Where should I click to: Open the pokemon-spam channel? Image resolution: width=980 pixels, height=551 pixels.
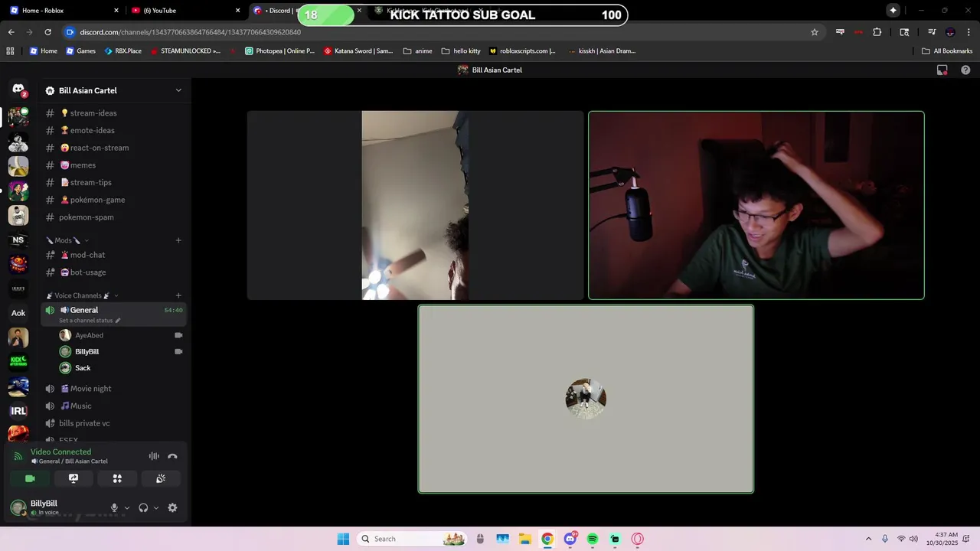[x=113, y=217]
